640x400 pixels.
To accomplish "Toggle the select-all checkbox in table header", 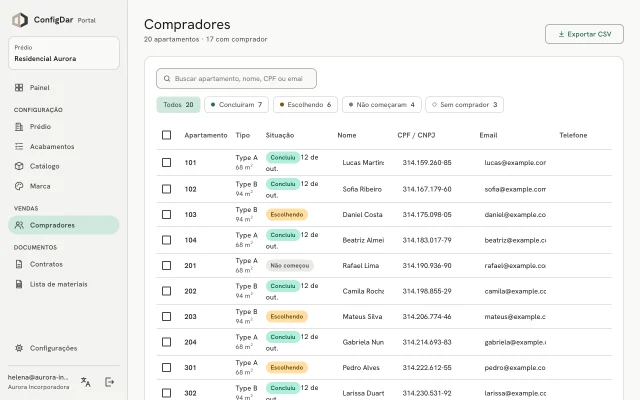I will point(167,135).
